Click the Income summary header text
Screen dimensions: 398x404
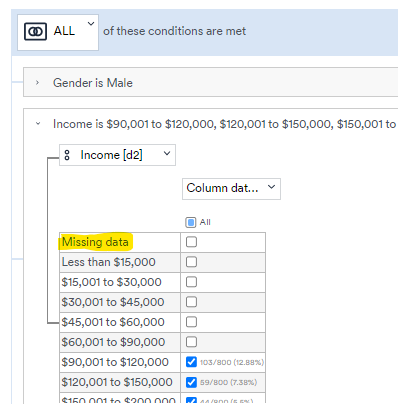click(225, 124)
